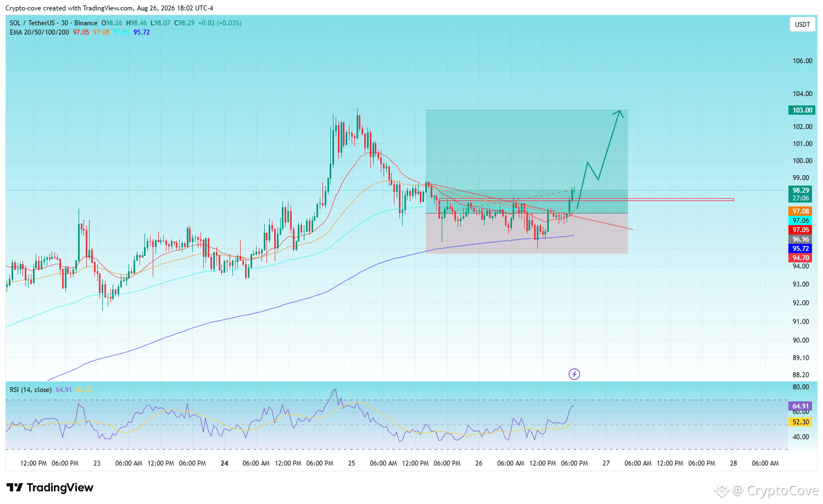The image size is (823, 504).
Task: Click the 89.10 price scale label
Action: point(801,358)
